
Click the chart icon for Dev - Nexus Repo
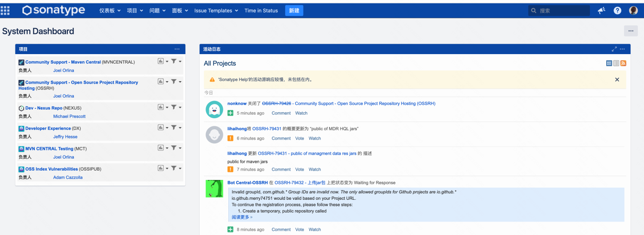[x=161, y=107]
